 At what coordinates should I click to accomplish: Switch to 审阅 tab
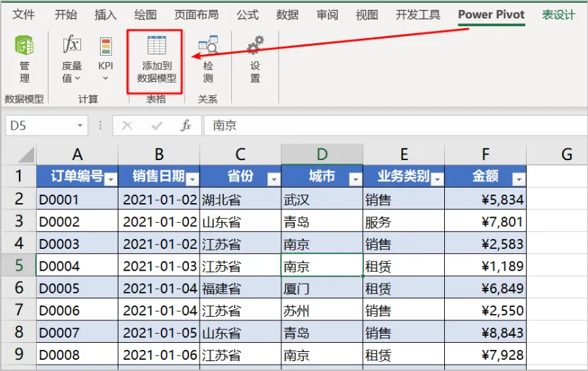tap(327, 14)
